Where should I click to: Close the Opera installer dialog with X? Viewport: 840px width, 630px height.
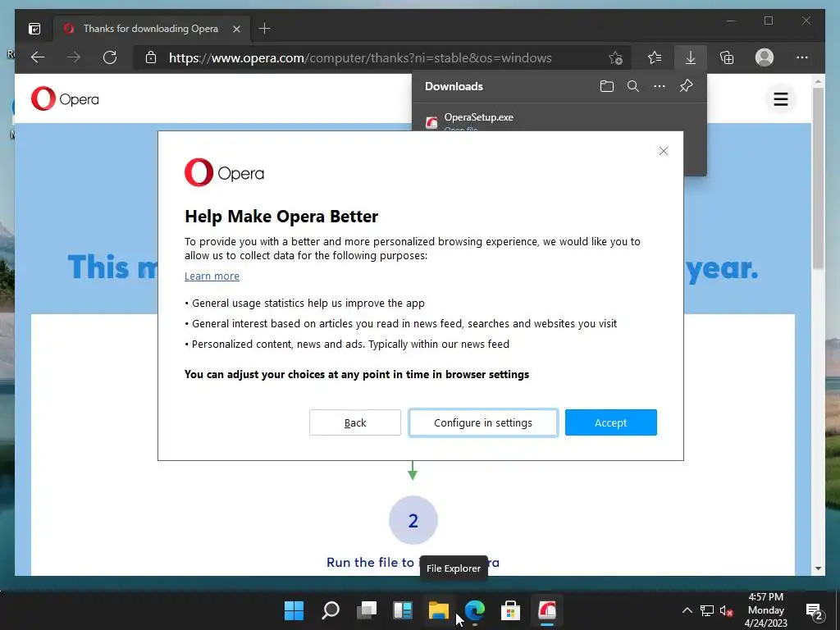[663, 151]
